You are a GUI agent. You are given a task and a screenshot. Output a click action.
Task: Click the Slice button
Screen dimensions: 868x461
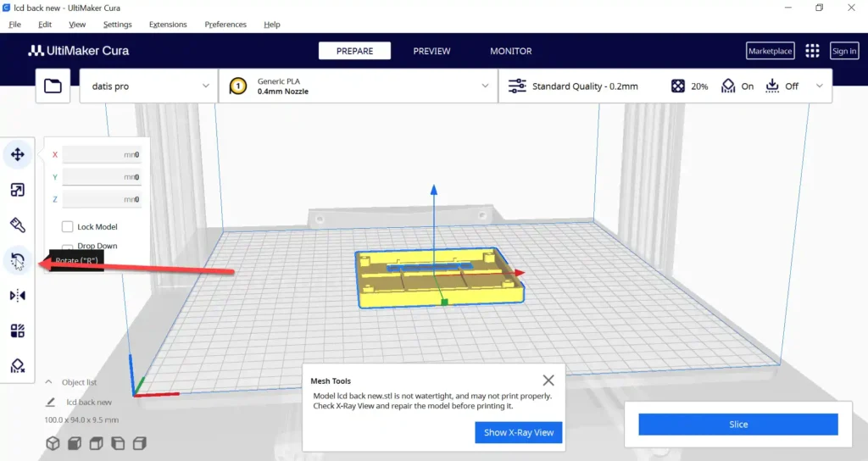coord(738,425)
